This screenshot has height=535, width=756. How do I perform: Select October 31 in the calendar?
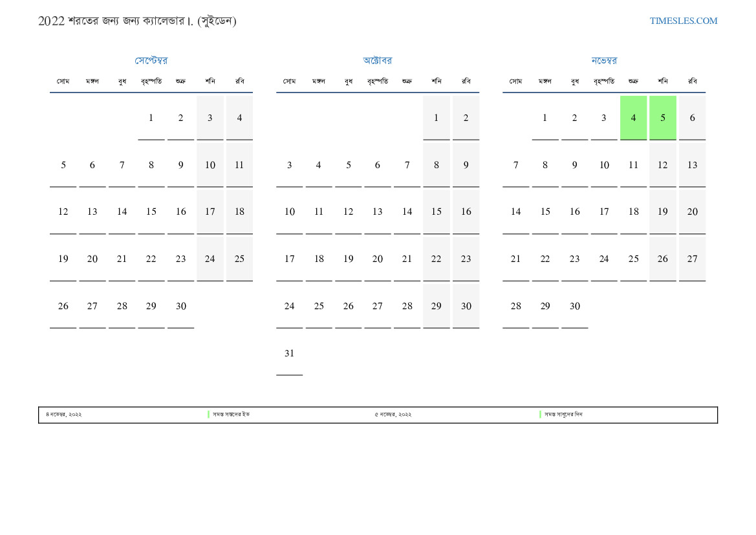coord(289,353)
